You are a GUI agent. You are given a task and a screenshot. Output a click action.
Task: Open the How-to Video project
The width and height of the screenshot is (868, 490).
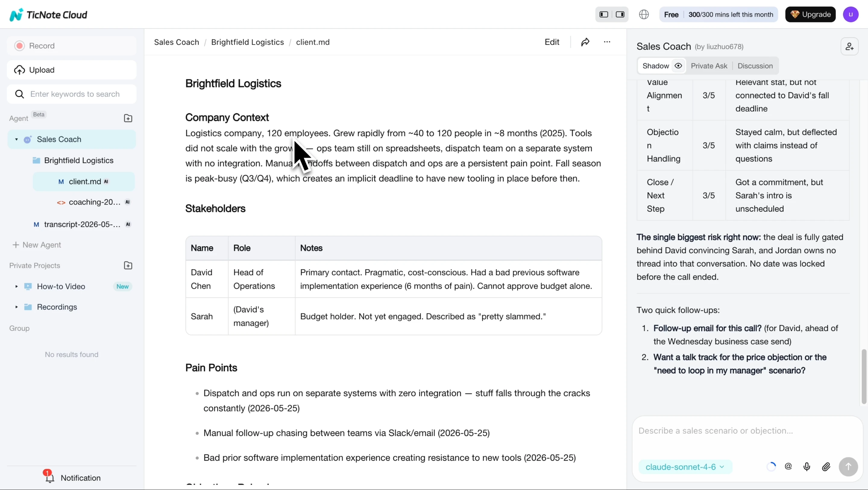[61, 287]
